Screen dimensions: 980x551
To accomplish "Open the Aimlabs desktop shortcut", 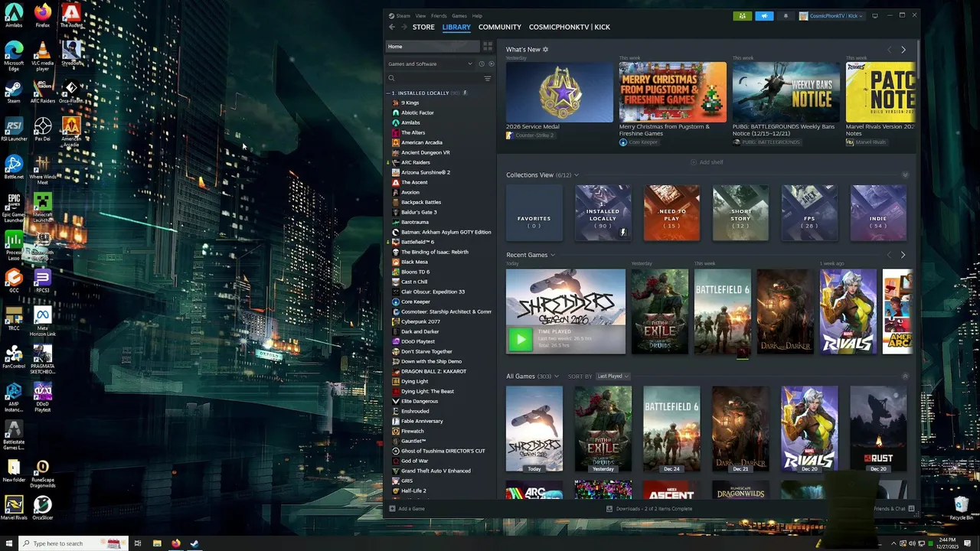I will (14, 15).
